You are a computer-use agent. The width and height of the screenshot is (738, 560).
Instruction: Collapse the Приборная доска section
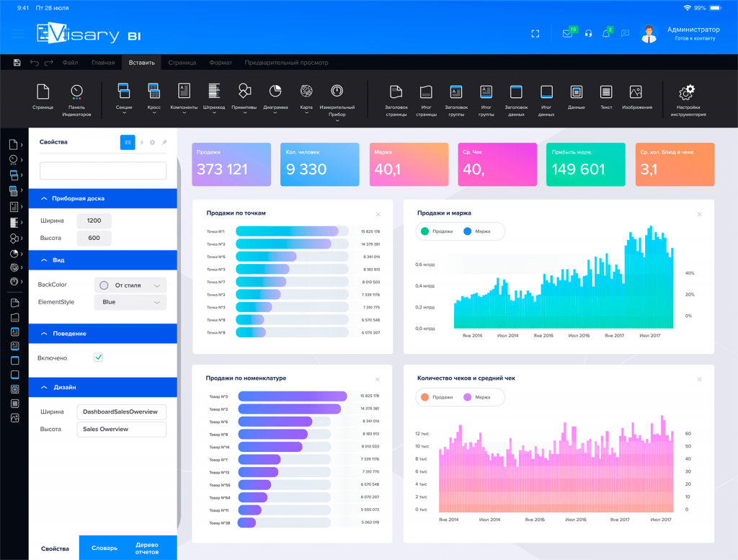point(102,199)
